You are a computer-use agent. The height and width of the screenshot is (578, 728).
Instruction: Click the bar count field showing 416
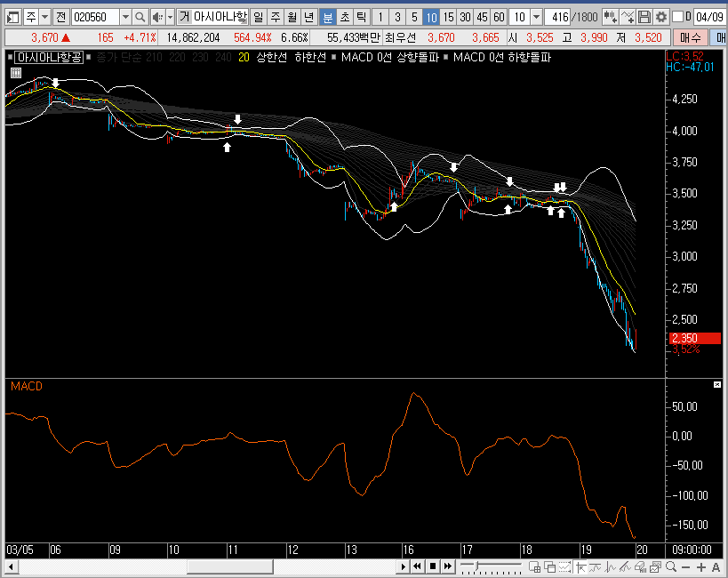(557, 18)
